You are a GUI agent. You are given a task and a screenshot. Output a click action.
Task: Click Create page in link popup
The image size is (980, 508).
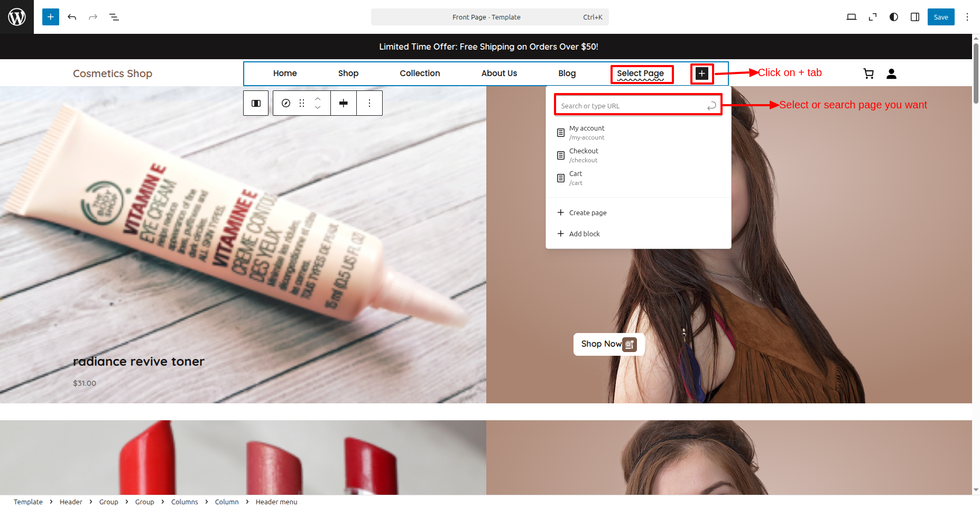587,213
